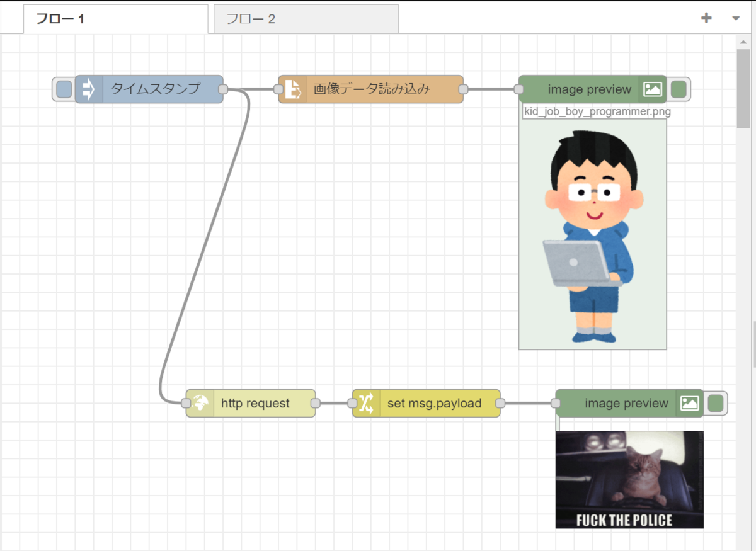The image size is (756, 551).
Task: Click the shuffle icon on set msg.payload node
Action: point(367,403)
